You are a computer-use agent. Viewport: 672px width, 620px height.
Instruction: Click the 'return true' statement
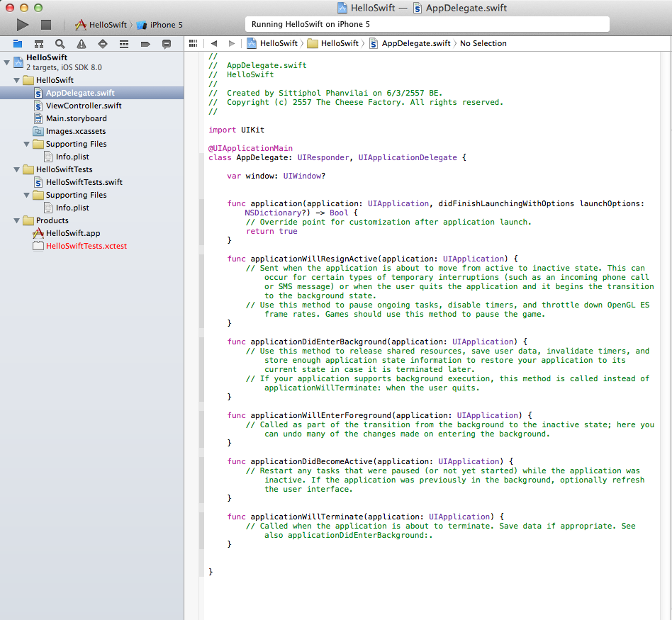(x=271, y=232)
